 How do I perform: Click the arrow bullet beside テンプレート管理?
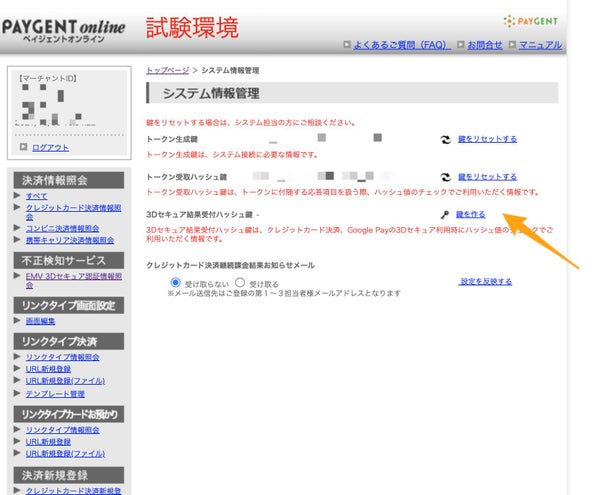(x=17, y=393)
